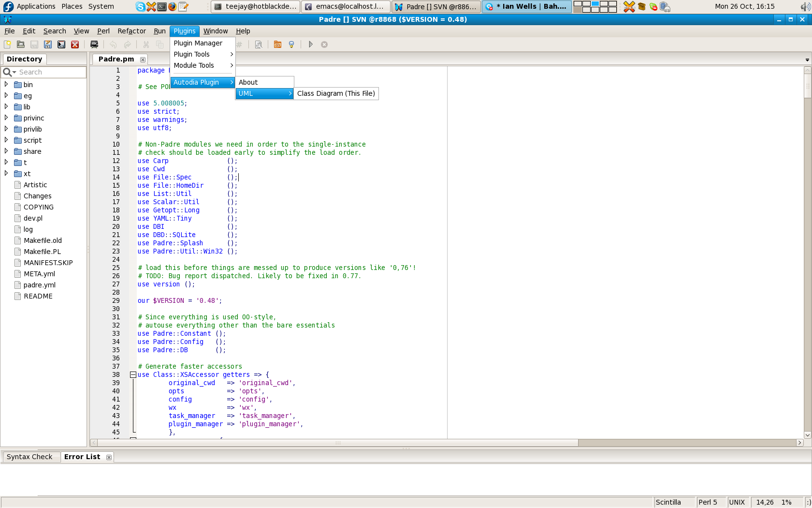Viewport: 812px width, 508px height.
Task: Open the GNOME Applications menu
Action: point(30,6)
